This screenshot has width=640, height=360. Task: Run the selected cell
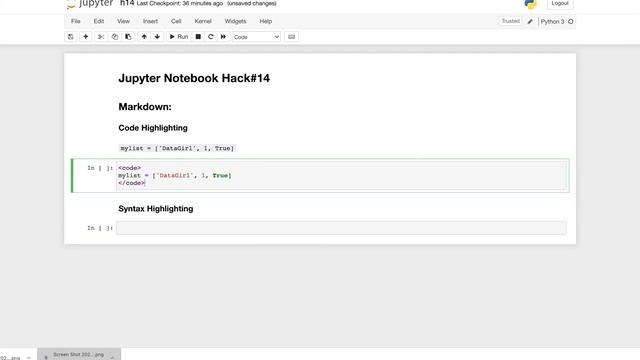[178, 37]
